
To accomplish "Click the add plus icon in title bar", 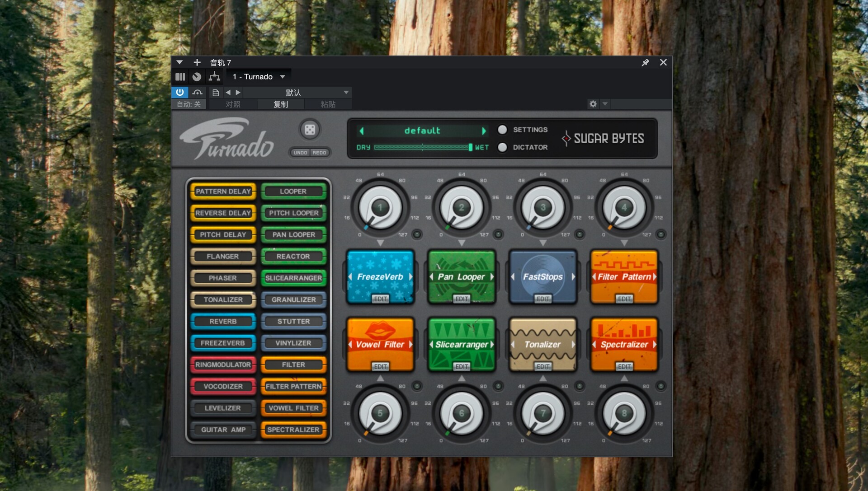I will (197, 62).
